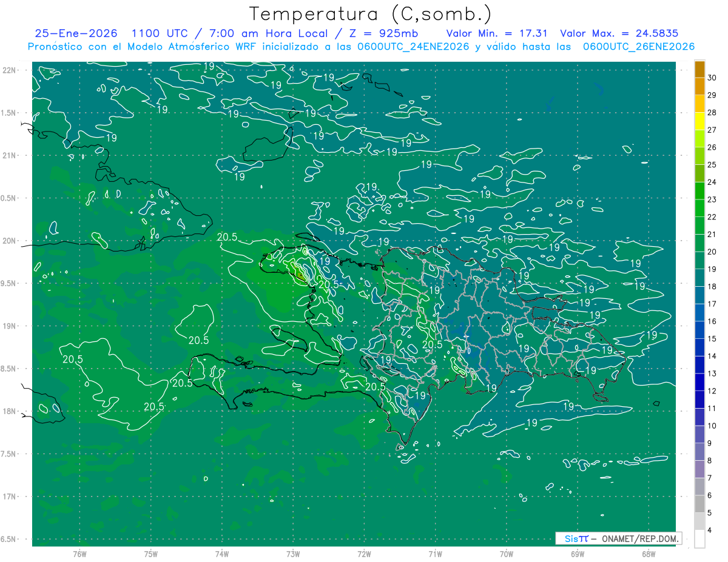This screenshot has width=728, height=562.
Task: Click the legend band between 5 and 6
Action: coord(699,504)
